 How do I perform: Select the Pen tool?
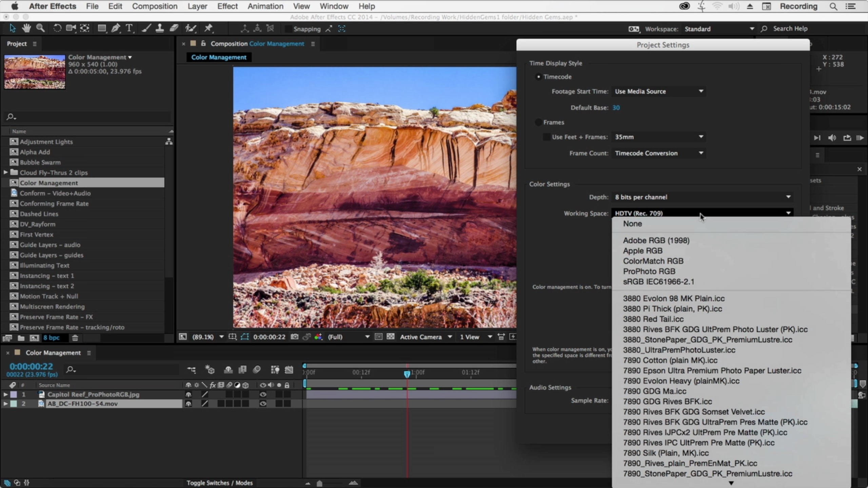click(x=116, y=28)
